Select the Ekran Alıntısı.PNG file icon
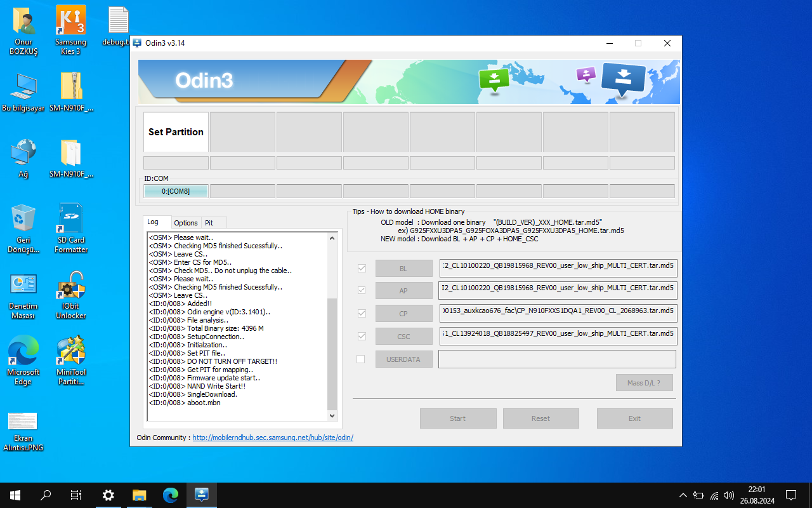Screen dimensions: 812x508 pyautogui.click(x=23, y=431)
